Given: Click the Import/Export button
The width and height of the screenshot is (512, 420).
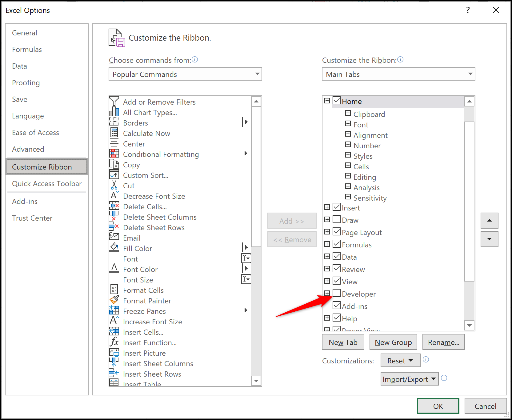Looking at the screenshot, I should coord(409,379).
